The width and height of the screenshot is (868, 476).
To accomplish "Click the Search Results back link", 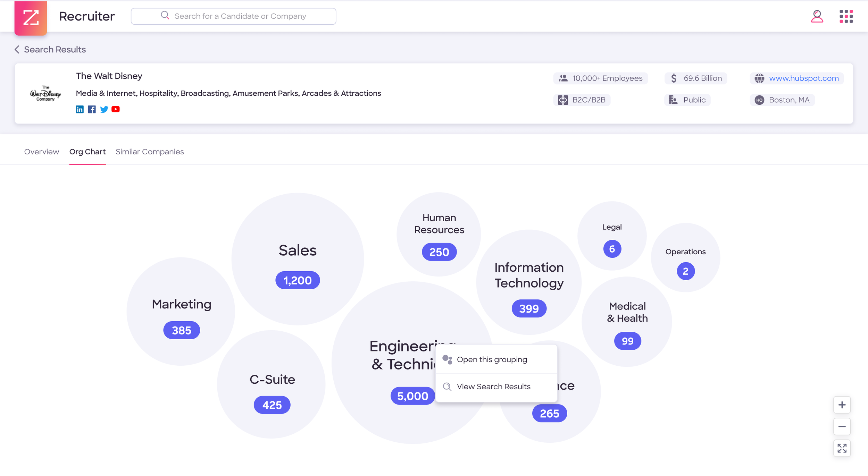I will point(55,50).
